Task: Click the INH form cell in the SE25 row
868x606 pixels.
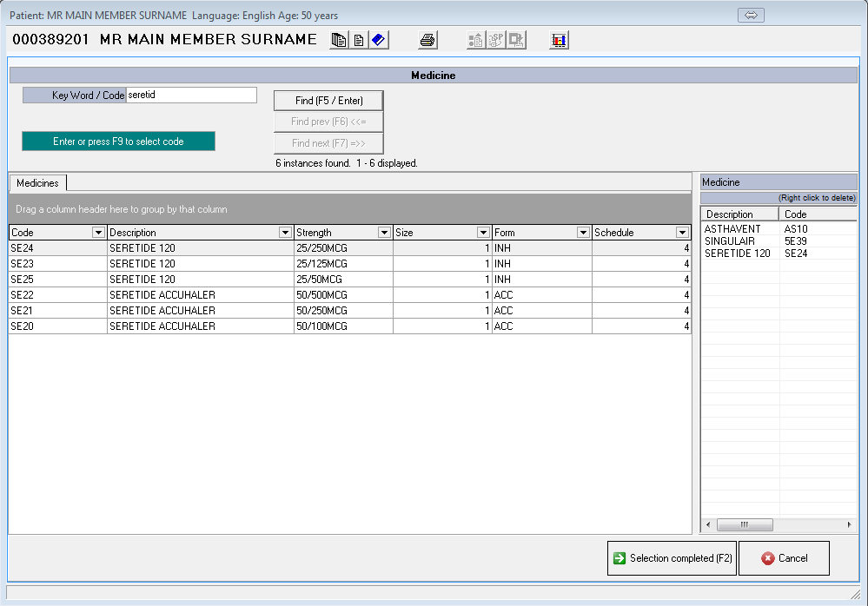Action: pos(541,280)
